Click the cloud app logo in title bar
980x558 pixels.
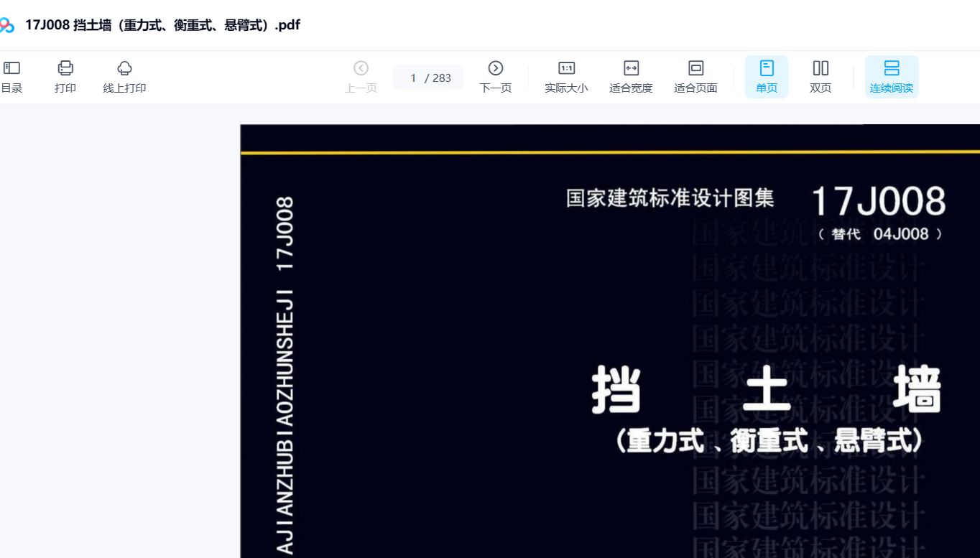pyautogui.click(x=6, y=26)
